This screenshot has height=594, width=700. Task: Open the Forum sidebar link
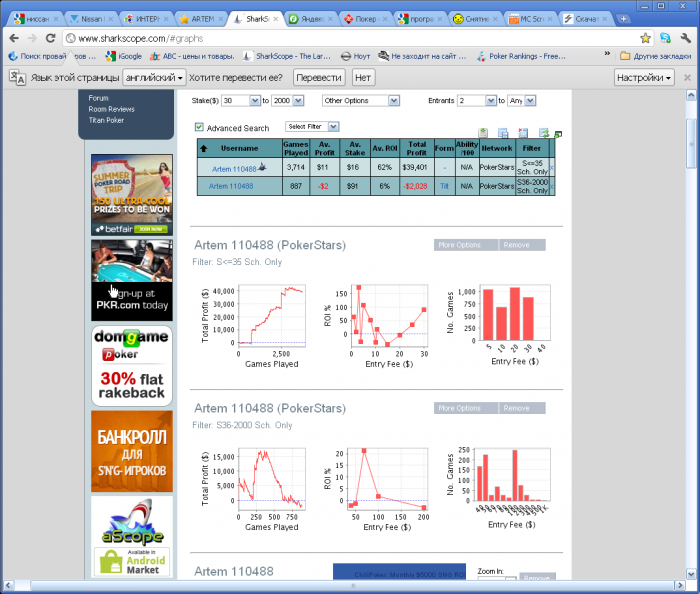pyautogui.click(x=98, y=98)
